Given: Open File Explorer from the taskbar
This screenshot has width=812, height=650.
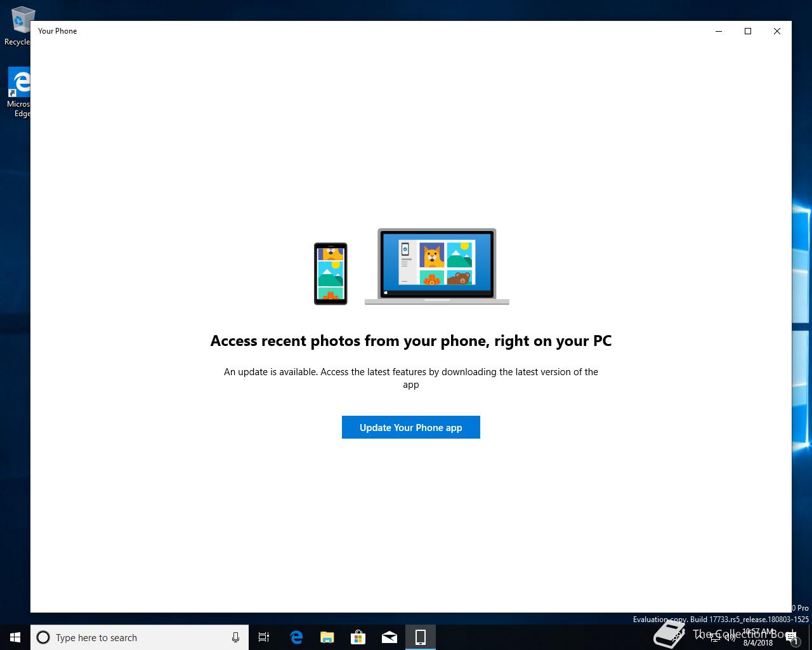Looking at the screenshot, I should pyautogui.click(x=327, y=637).
